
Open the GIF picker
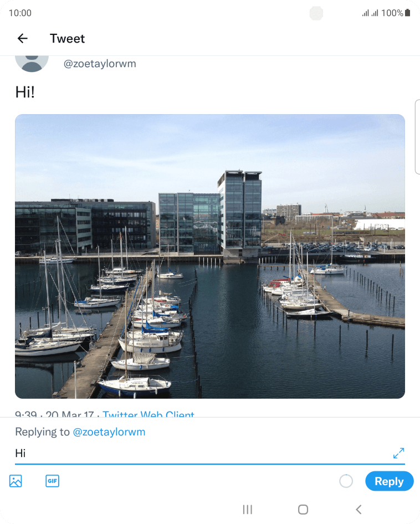tap(52, 481)
